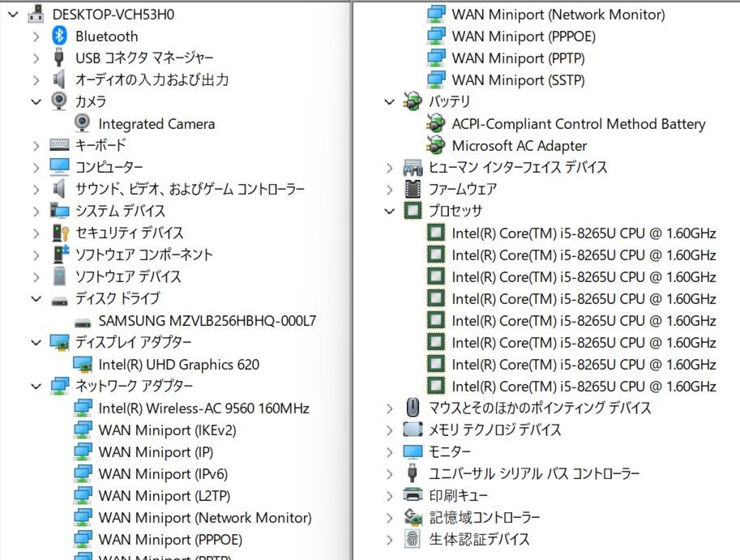Click the 記憶域コントローラー icon
Screen dimensions: 740x560
(413, 517)
